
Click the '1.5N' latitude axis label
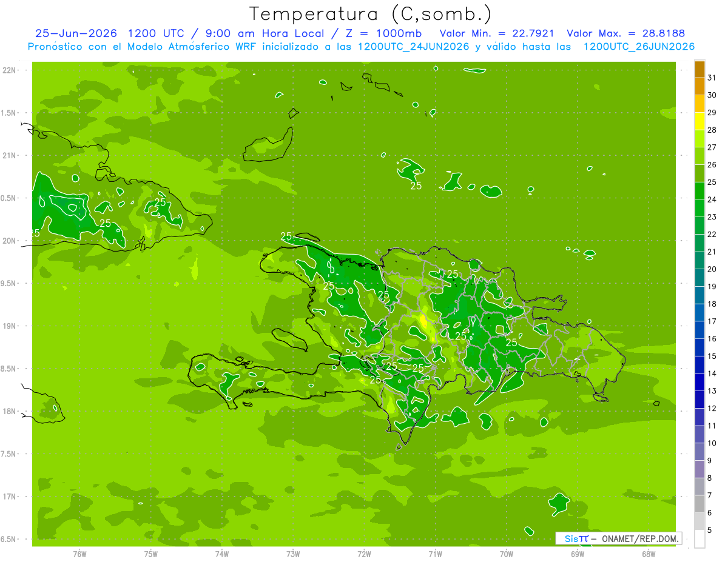pos(9,113)
